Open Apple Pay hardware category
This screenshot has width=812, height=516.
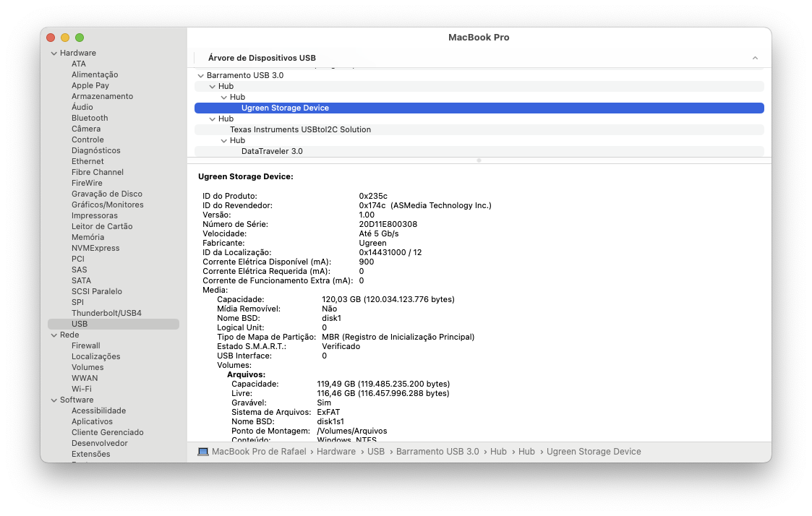[x=90, y=85]
